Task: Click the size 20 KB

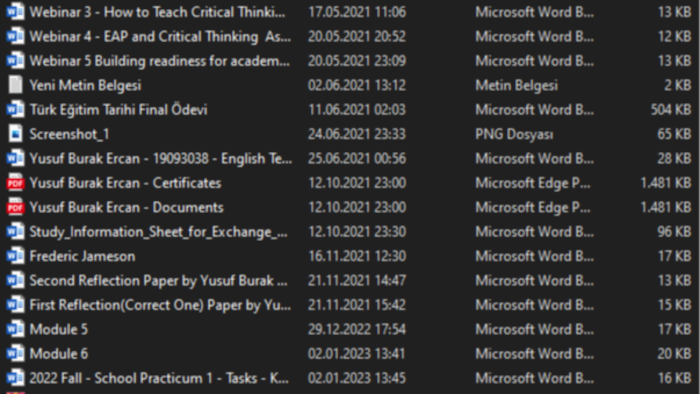Action: click(674, 354)
